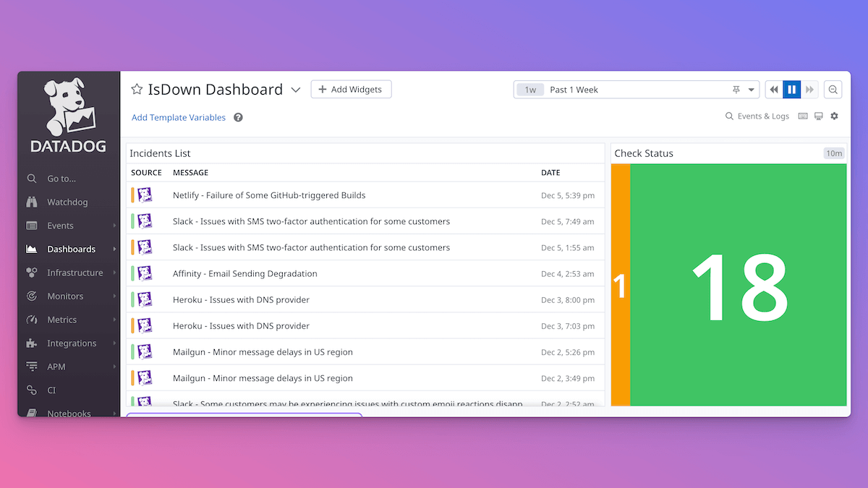The image size is (868, 488).
Task: Open Netlify GitHub-triggered Builds incident
Action: tap(269, 195)
